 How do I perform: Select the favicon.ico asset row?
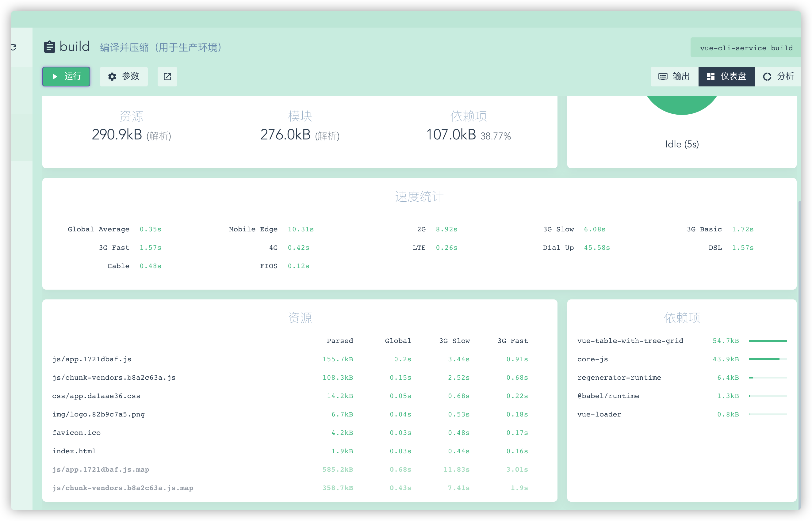[300, 433]
